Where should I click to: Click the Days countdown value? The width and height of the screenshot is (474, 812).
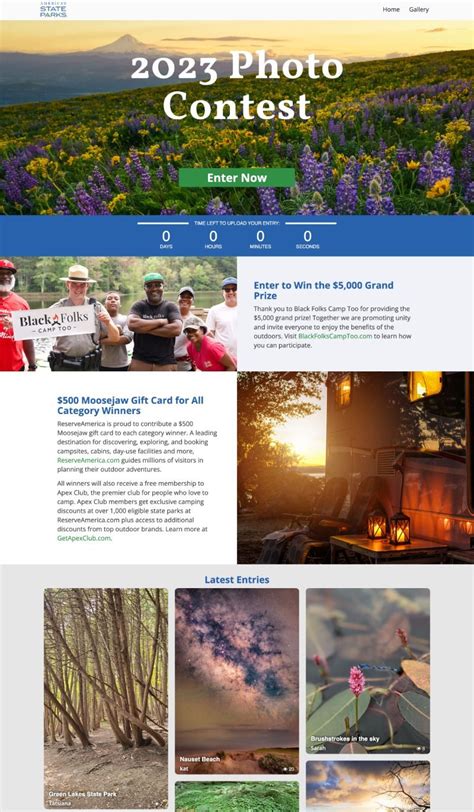(x=166, y=237)
